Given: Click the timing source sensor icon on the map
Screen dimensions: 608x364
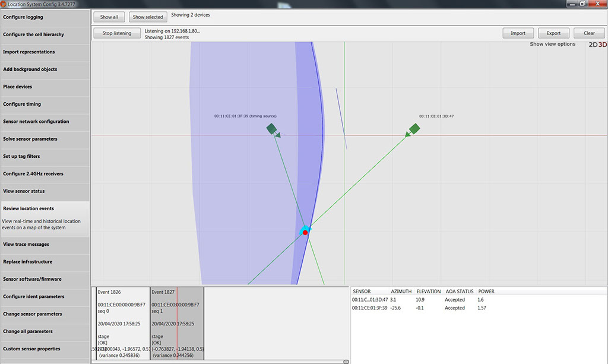Looking at the screenshot, I should point(272,128).
